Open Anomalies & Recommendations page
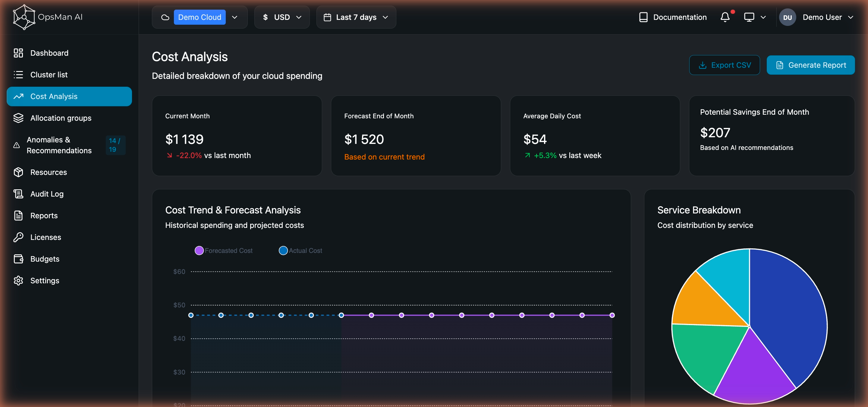 pos(69,145)
